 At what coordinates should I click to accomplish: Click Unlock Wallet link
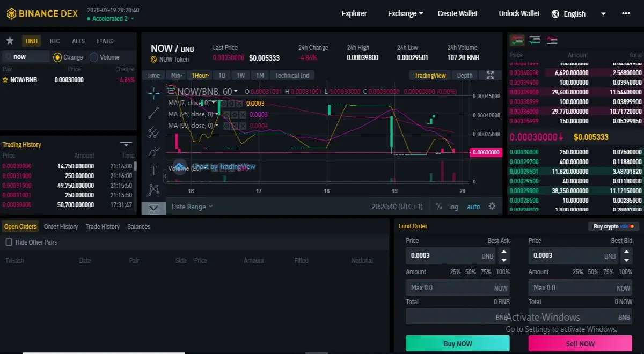click(x=519, y=13)
